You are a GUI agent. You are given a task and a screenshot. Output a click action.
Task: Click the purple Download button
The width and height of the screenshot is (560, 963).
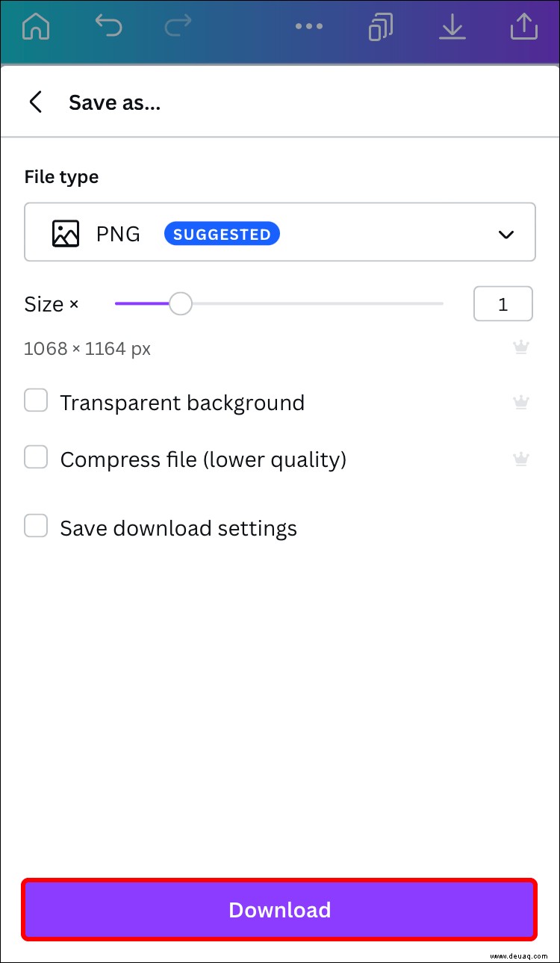(279, 909)
